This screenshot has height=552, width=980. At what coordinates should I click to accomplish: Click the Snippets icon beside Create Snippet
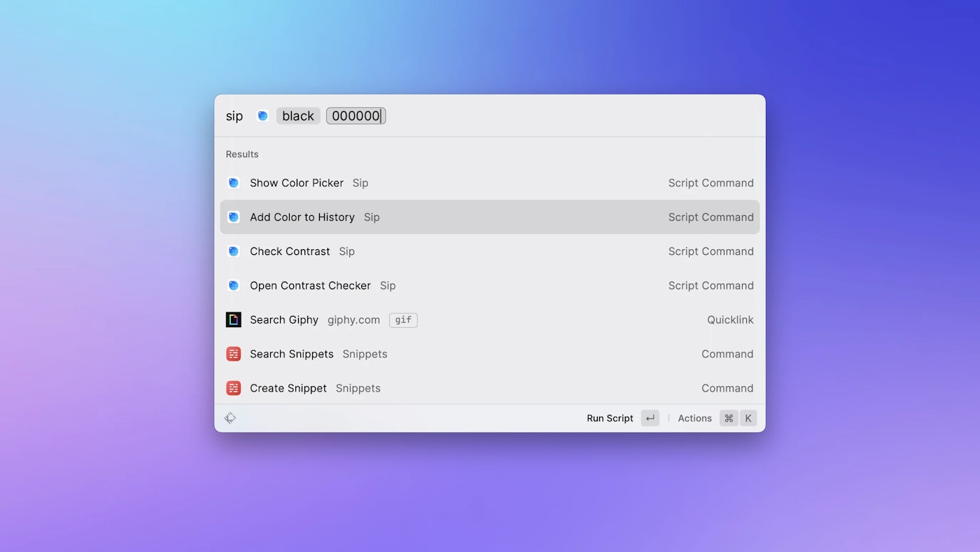click(x=234, y=388)
